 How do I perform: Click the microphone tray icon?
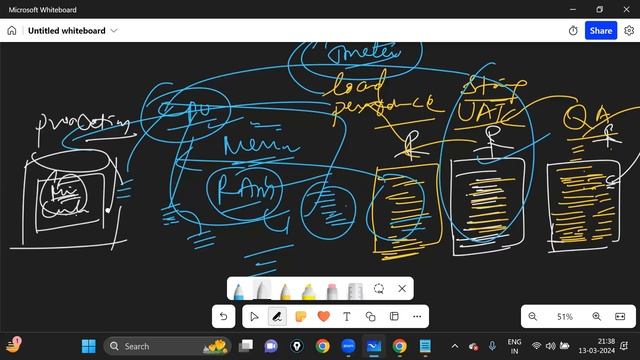[x=492, y=346]
